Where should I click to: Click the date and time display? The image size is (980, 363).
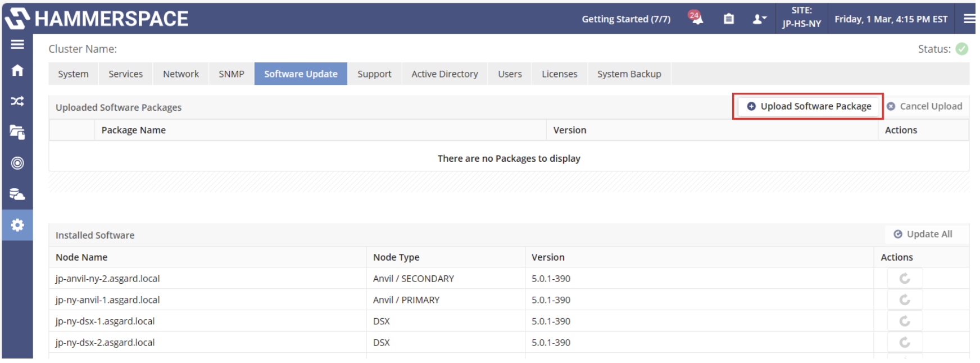(891, 19)
